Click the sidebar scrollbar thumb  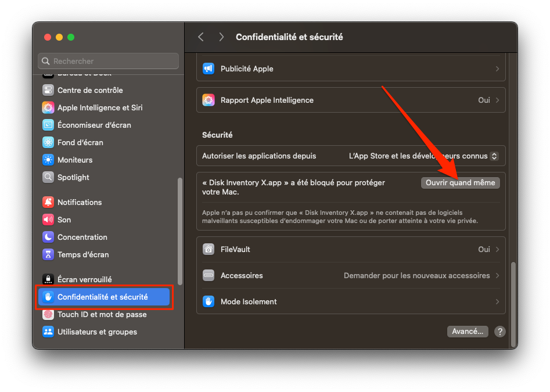(180, 231)
